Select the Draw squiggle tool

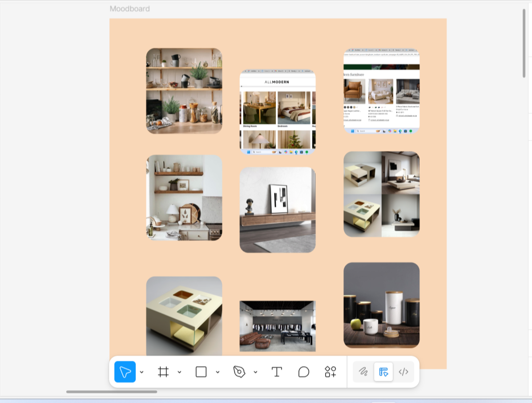click(x=363, y=371)
